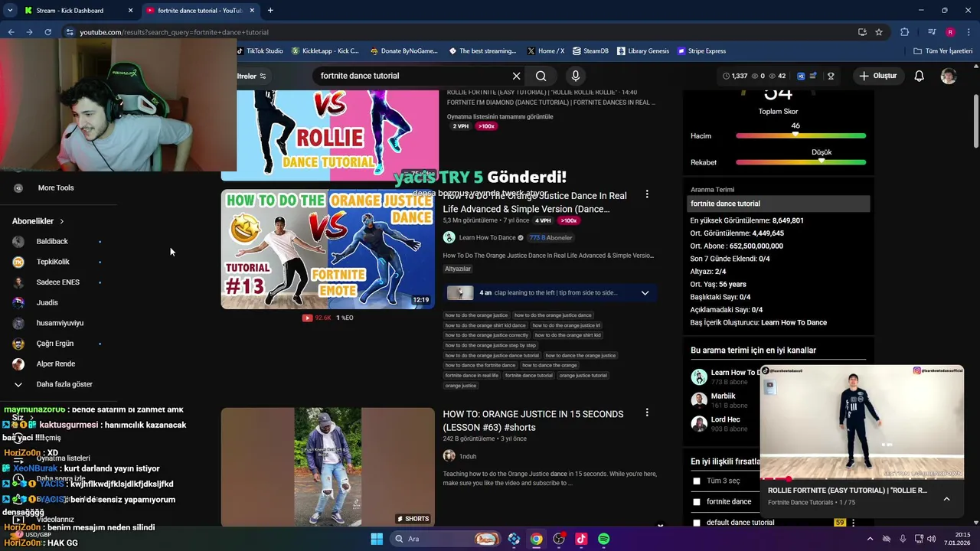Click the Windows taskbar search box
The image size is (980, 551).
447,539
